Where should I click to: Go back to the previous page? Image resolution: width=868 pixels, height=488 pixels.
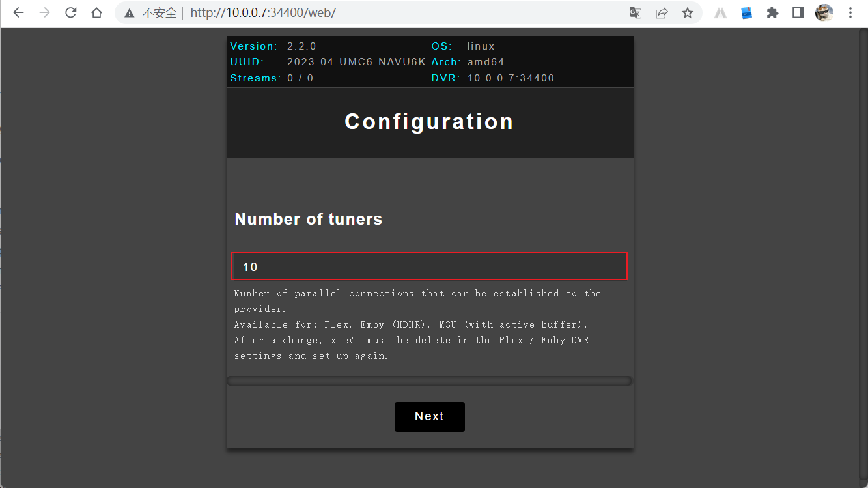click(18, 13)
